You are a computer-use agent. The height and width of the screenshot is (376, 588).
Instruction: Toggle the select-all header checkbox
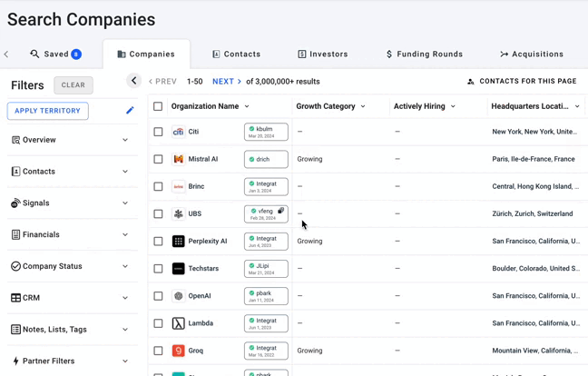pos(158,106)
